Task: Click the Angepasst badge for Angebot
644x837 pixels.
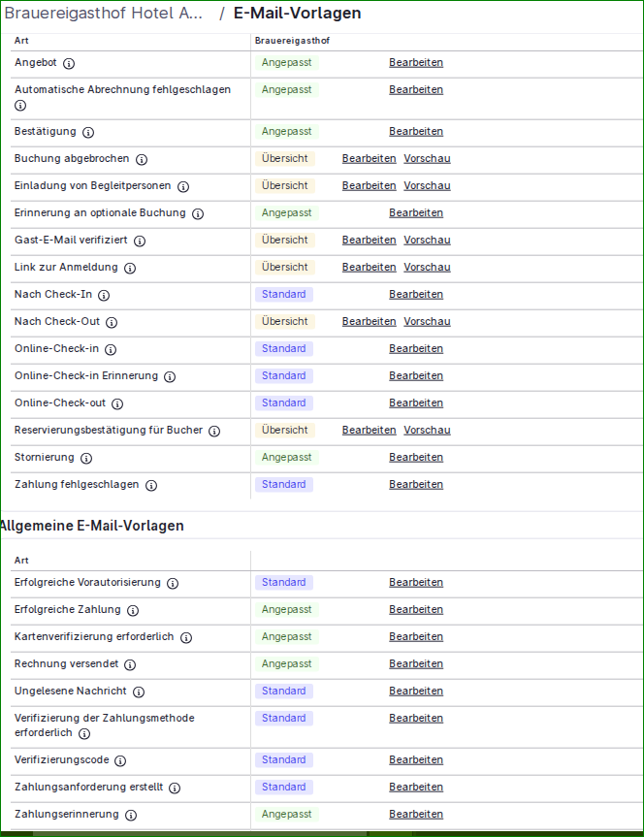Action: 287,62
